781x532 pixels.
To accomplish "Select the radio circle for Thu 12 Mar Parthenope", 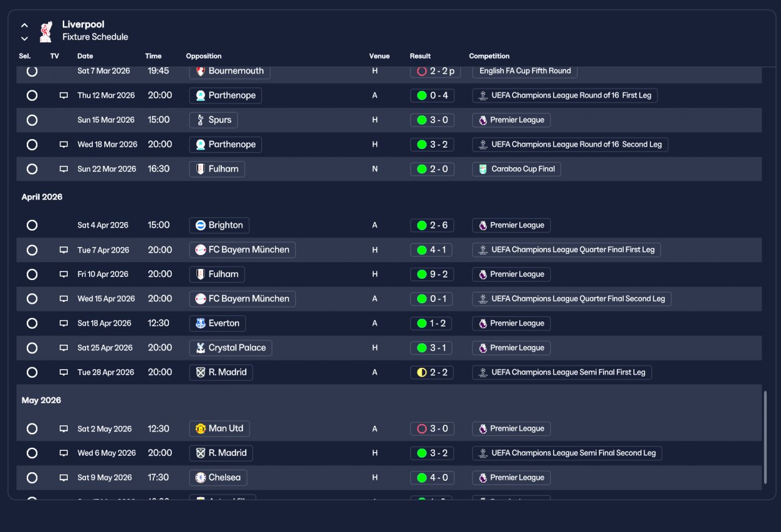I will point(32,96).
